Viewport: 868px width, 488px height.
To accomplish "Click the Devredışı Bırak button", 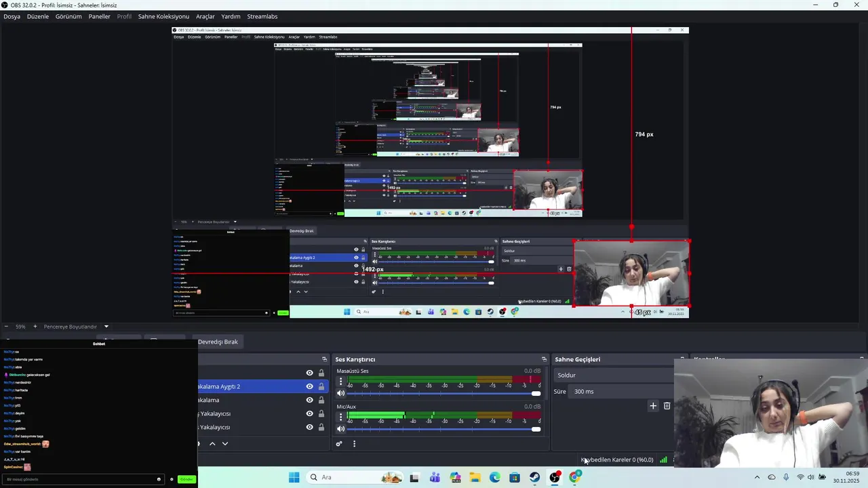I will (x=218, y=342).
